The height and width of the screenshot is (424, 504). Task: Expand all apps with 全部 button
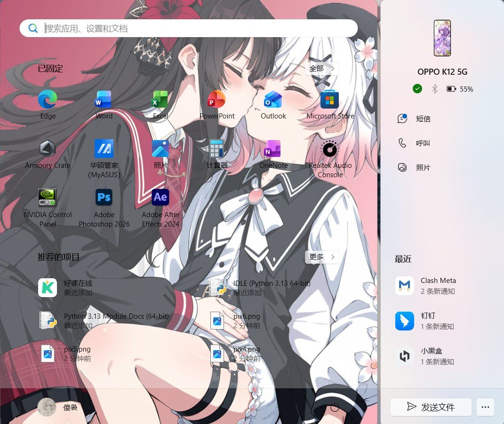point(322,68)
